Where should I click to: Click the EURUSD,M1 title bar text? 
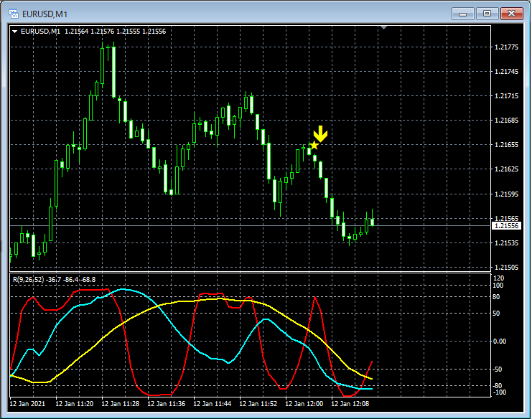pyautogui.click(x=44, y=13)
